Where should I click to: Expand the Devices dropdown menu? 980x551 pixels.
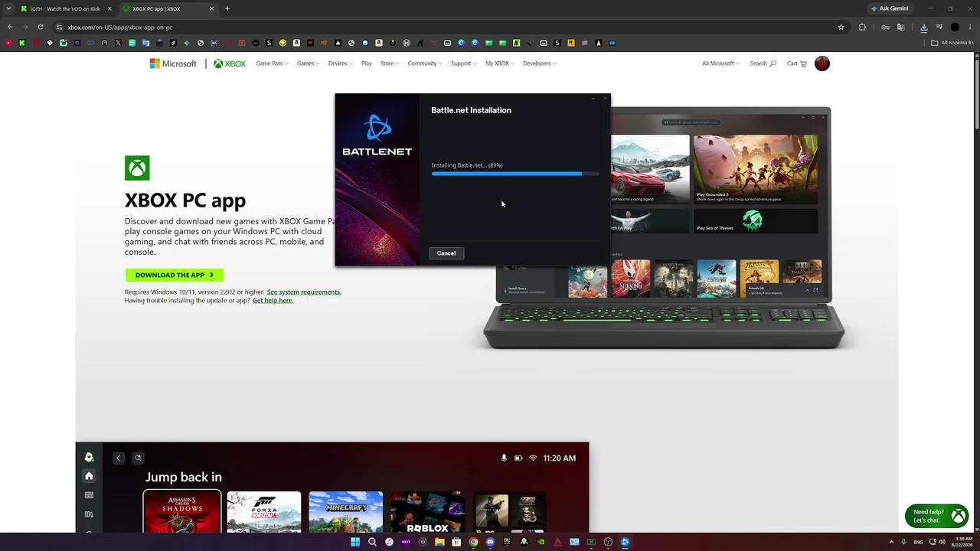pos(340,64)
